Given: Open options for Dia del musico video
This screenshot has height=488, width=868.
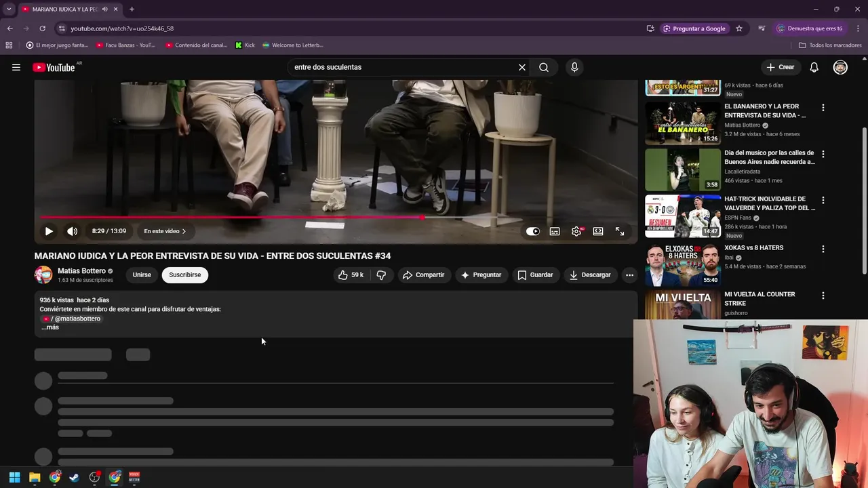Looking at the screenshot, I should pyautogui.click(x=823, y=154).
